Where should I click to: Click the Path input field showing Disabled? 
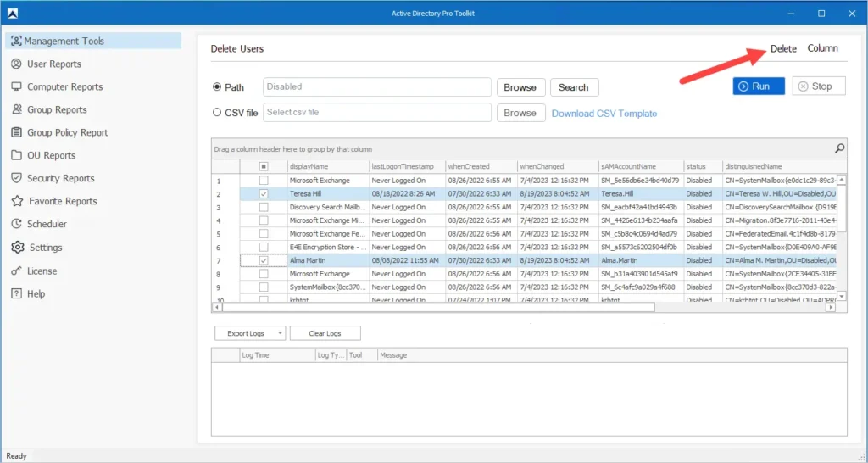click(x=377, y=87)
